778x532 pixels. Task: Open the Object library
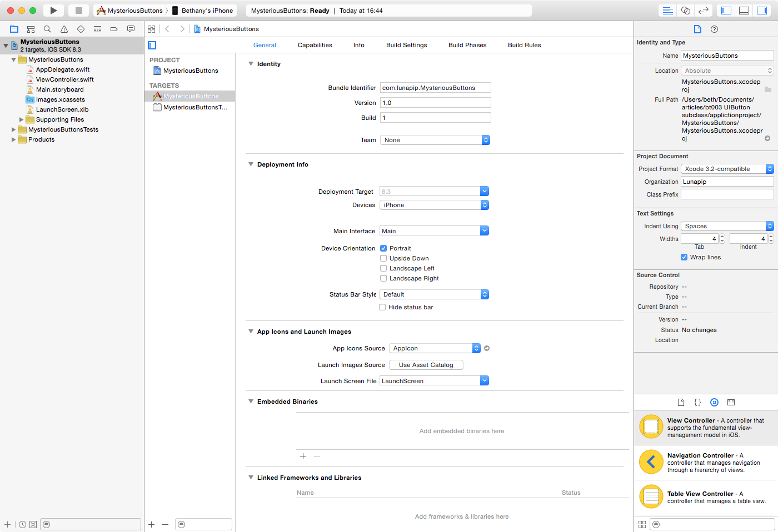click(715, 402)
